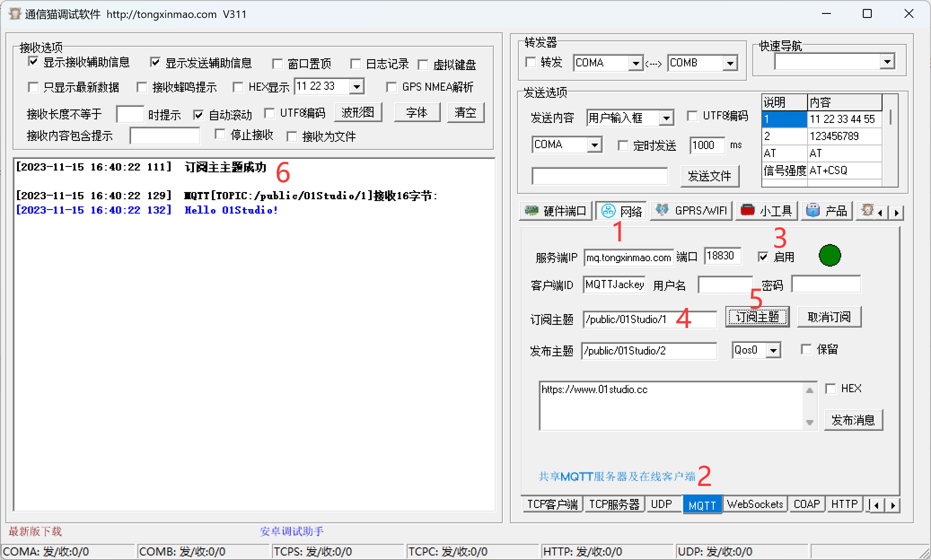Click 订阅主题 subscribe button
Image resolution: width=931 pixels, height=560 pixels.
757,317
